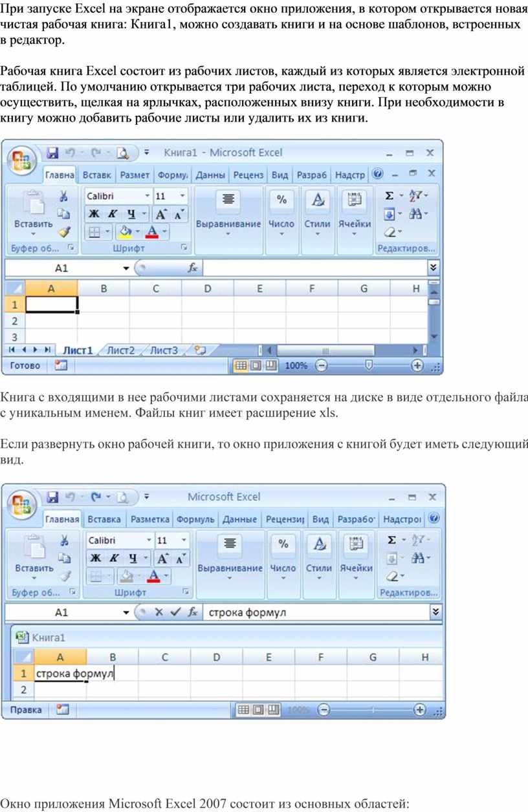Image resolution: width=528 pixels, height=812 pixels.
Task: Click the fx Insert Function icon in the upper Excel window
Action: point(192,268)
